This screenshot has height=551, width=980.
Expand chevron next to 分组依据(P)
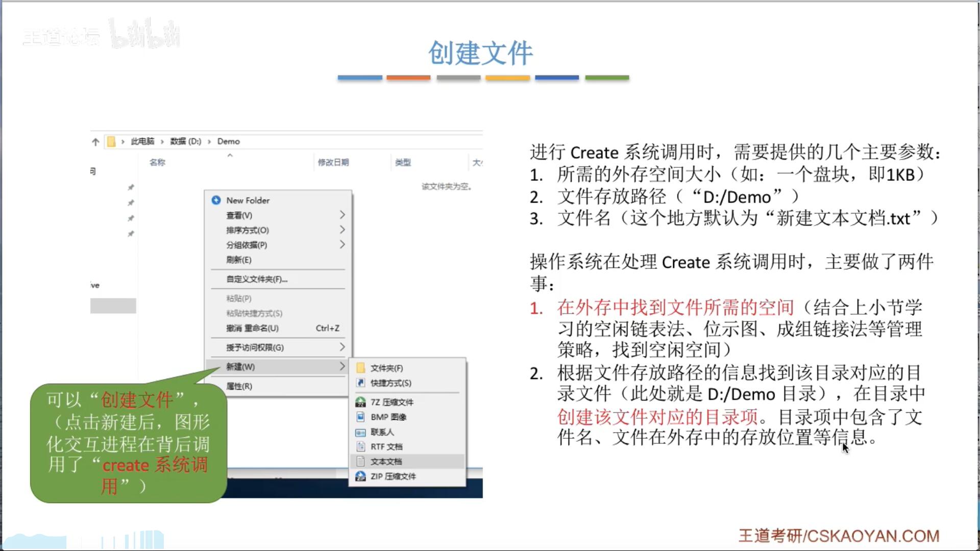click(x=342, y=244)
